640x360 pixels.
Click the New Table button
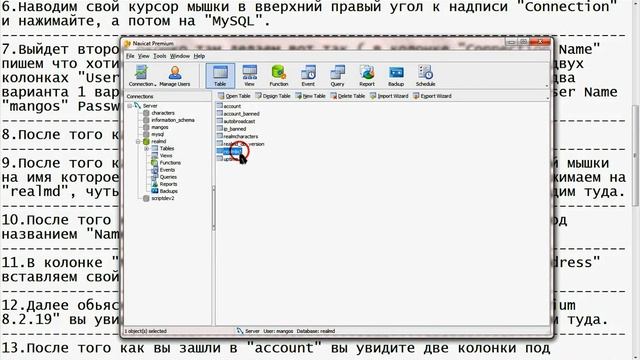pos(311,96)
